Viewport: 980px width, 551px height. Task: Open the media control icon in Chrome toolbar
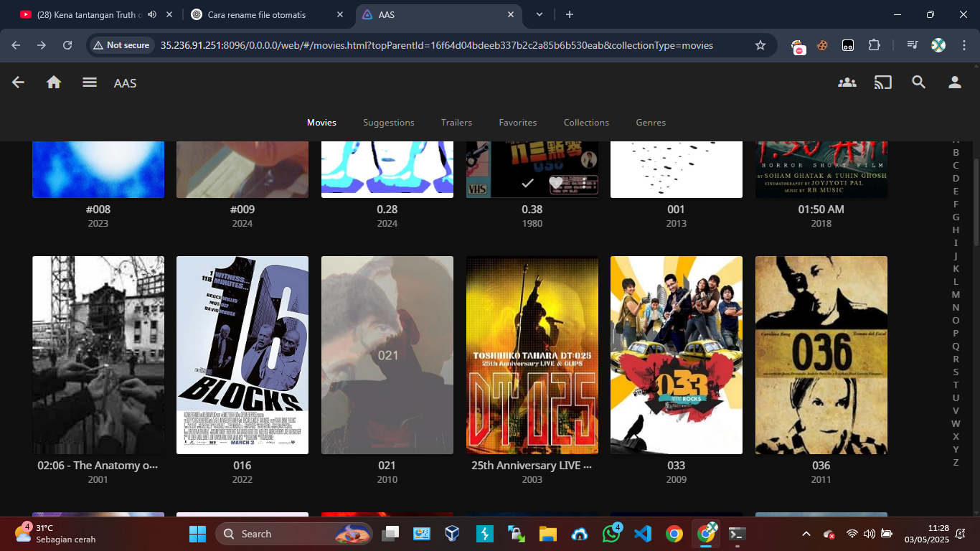pyautogui.click(x=913, y=45)
